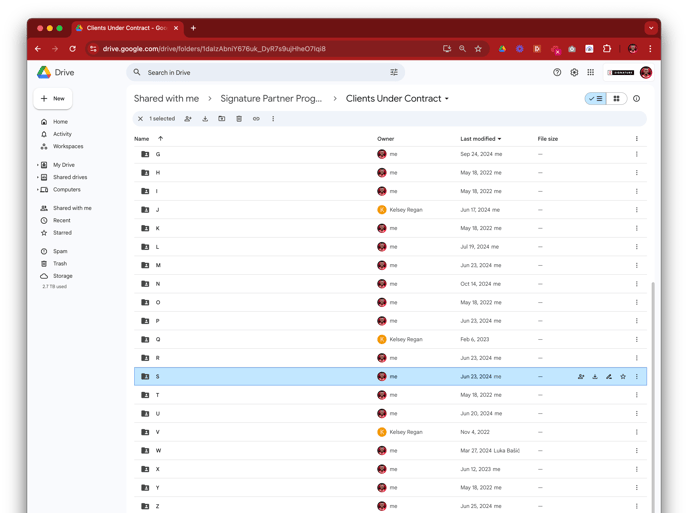This screenshot has width=688, height=513.
Task: Toggle the view details info panel
Action: point(637,99)
